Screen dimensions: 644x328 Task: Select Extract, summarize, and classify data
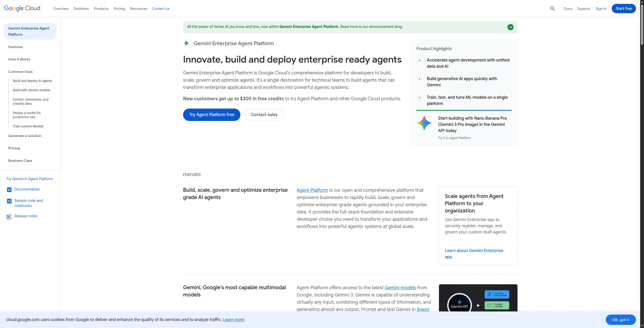[x=31, y=102]
